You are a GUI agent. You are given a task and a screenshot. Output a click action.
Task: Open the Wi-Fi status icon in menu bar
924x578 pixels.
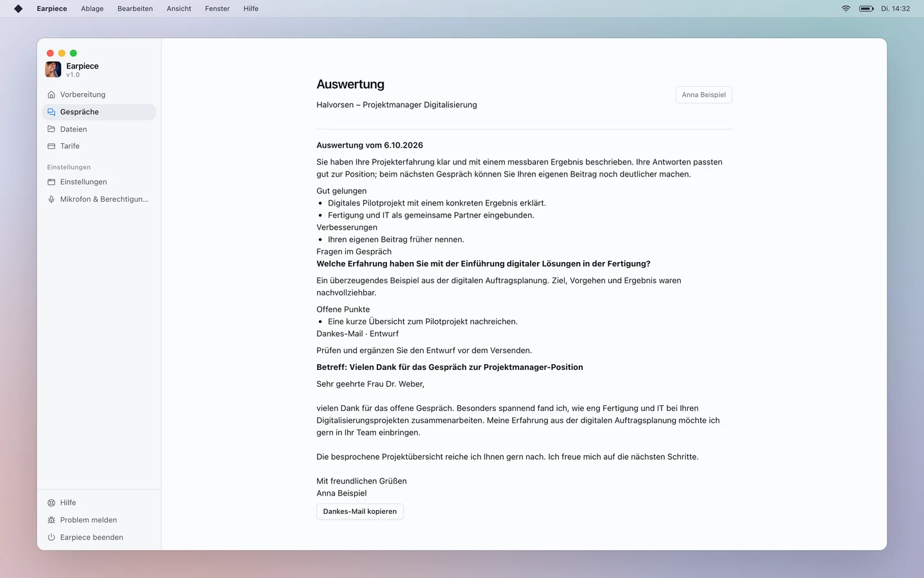tap(846, 8)
